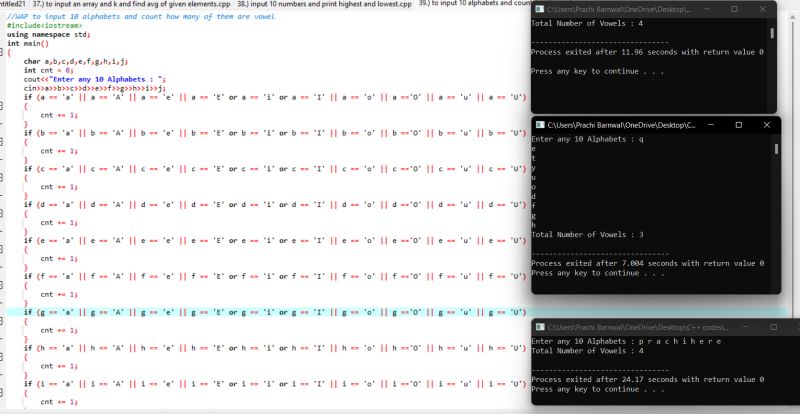Click the declaration 'char a,b,c,d,e,f,g,h,i,j;'
The image size is (800, 414).
[76, 61]
